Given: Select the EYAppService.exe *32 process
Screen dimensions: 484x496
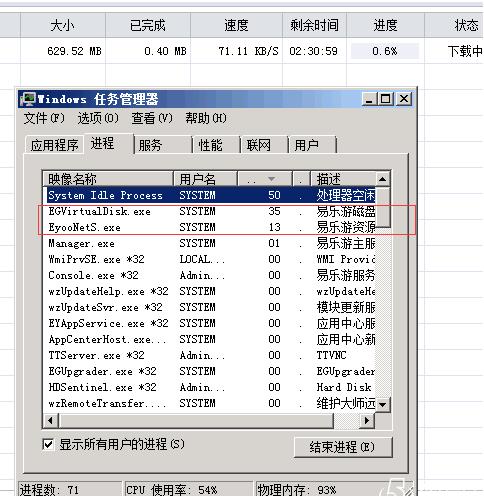Looking at the screenshot, I should (210, 323).
